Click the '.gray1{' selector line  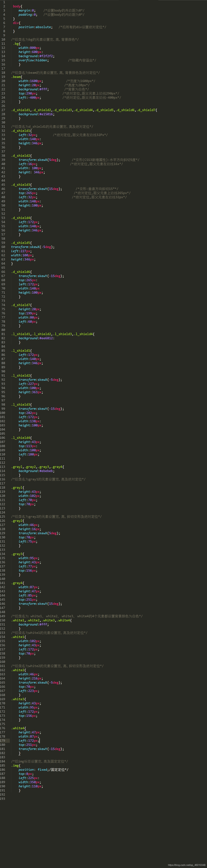pyautogui.click(x=18, y=487)
